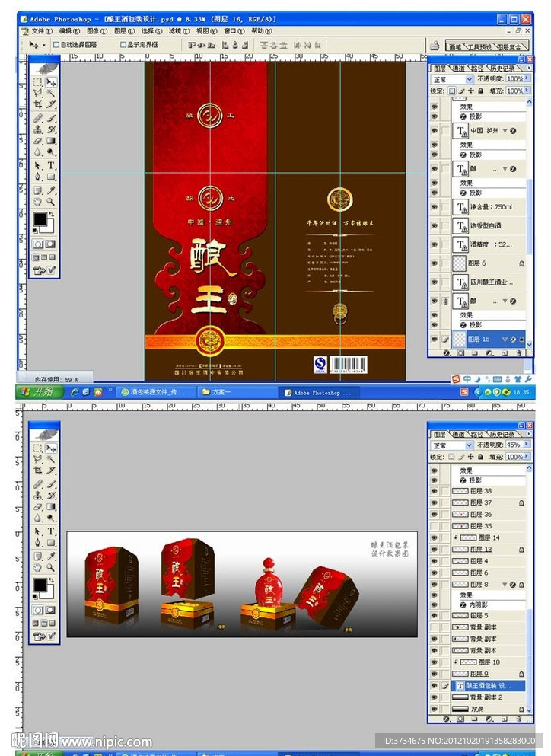Open the tool preset arrow next to the Move icon
This screenshot has width=551, height=756.
[x=44, y=45]
